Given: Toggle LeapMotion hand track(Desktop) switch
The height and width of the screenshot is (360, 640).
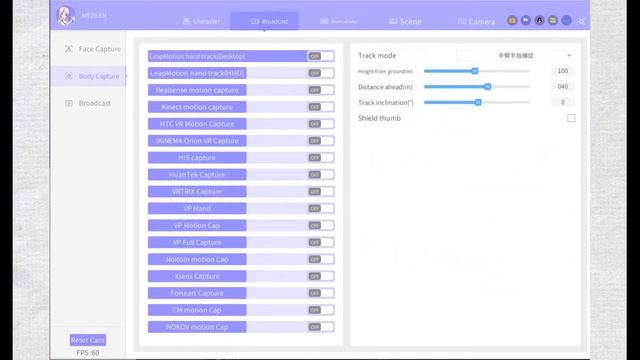Looking at the screenshot, I should (x=321, y=56).
